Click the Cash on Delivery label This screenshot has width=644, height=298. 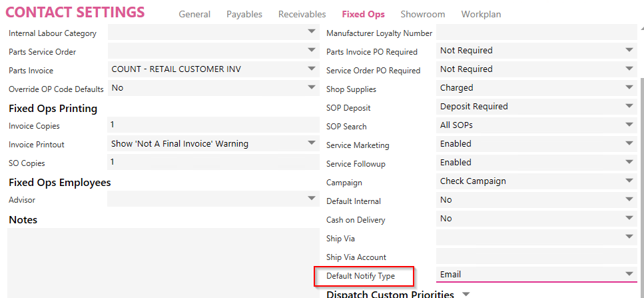pos(356,220)
